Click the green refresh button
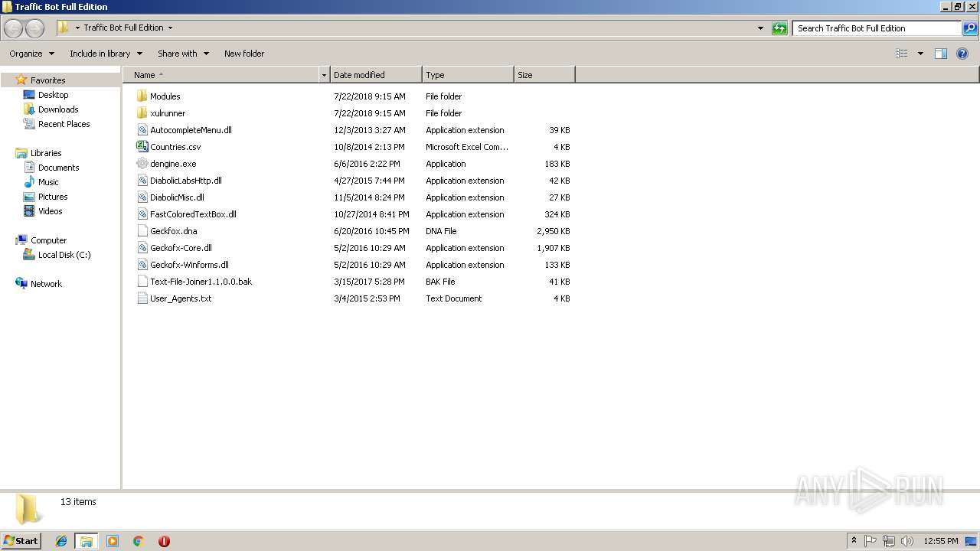980x551 pixels. point(779,28)
